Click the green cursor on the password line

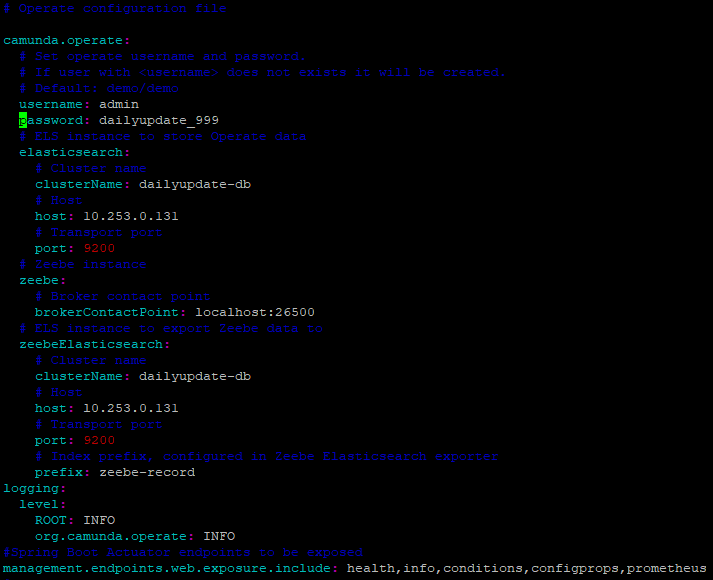(x=23, y=120)
